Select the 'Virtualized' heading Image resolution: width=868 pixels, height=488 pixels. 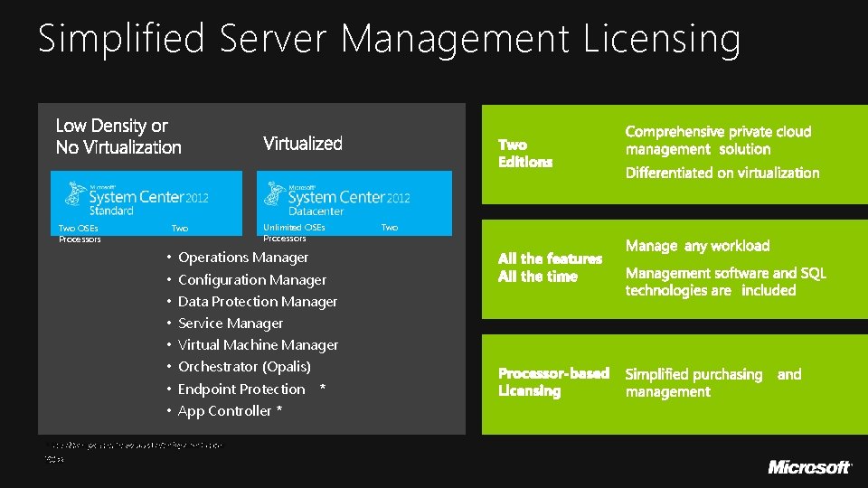coord(302,144)
